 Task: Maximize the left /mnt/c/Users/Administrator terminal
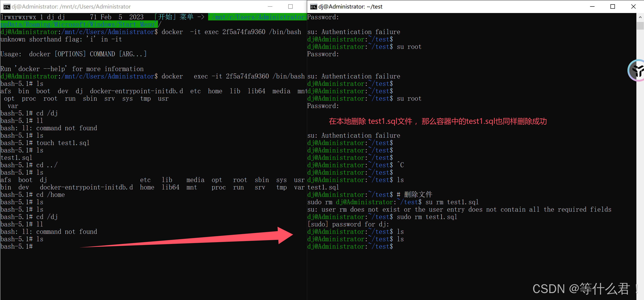[290, 7]
